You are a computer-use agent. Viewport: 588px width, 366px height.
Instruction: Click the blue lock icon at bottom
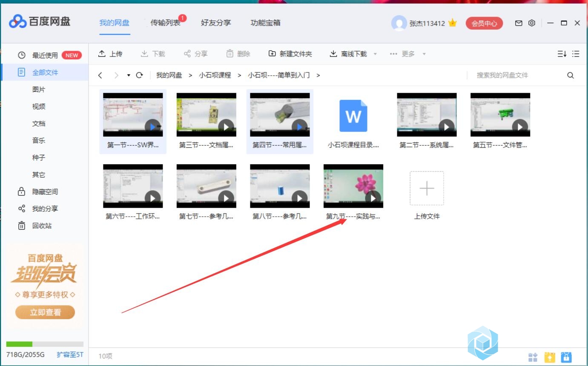566,357
